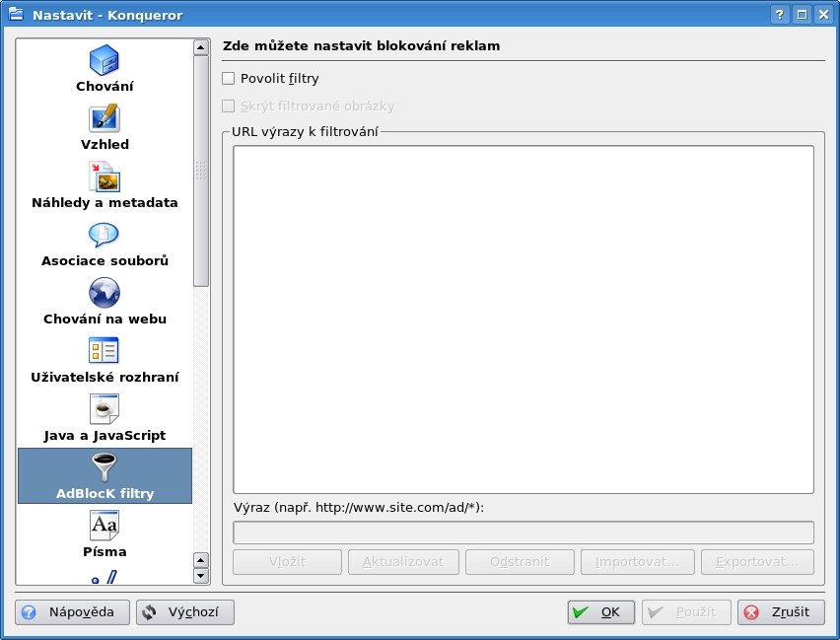
Task: Toggle Skrýt filtrované obrázky checkbox
Action: tap(228, 107)
